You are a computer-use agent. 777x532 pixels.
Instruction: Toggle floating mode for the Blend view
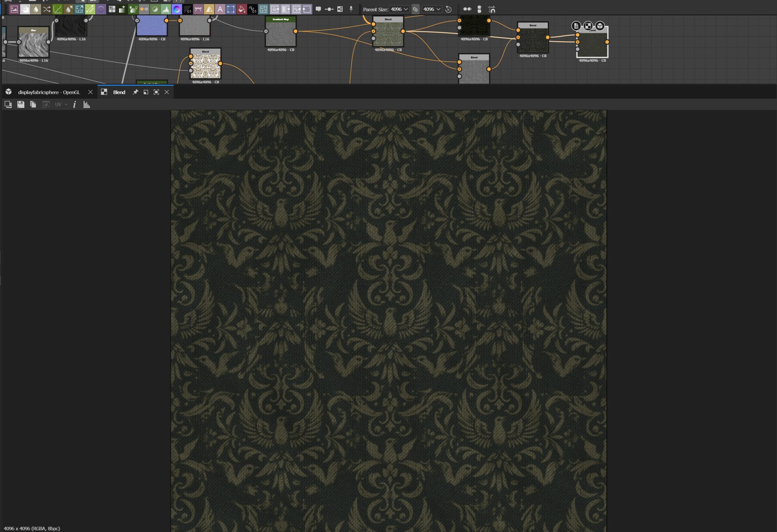click(146, 92)
